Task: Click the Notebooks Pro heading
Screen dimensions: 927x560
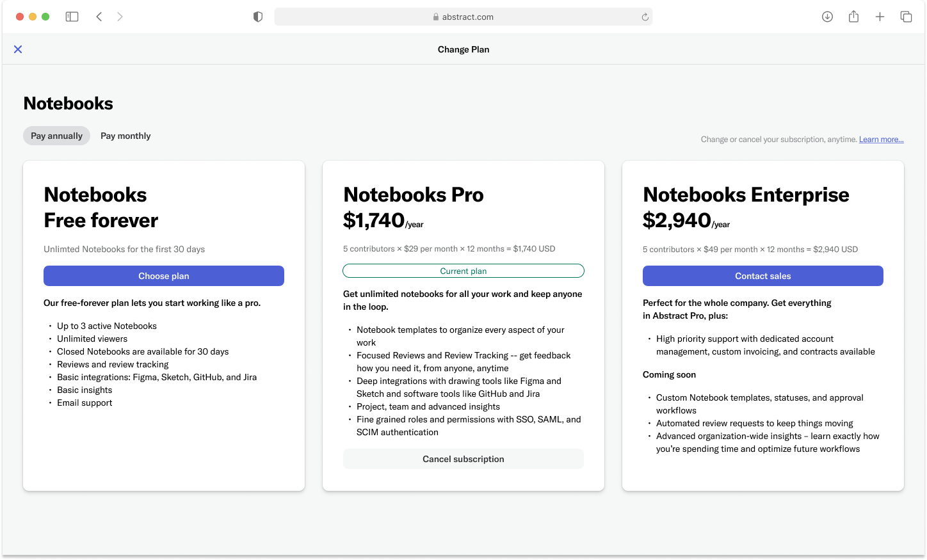Action: coord(414,195)
